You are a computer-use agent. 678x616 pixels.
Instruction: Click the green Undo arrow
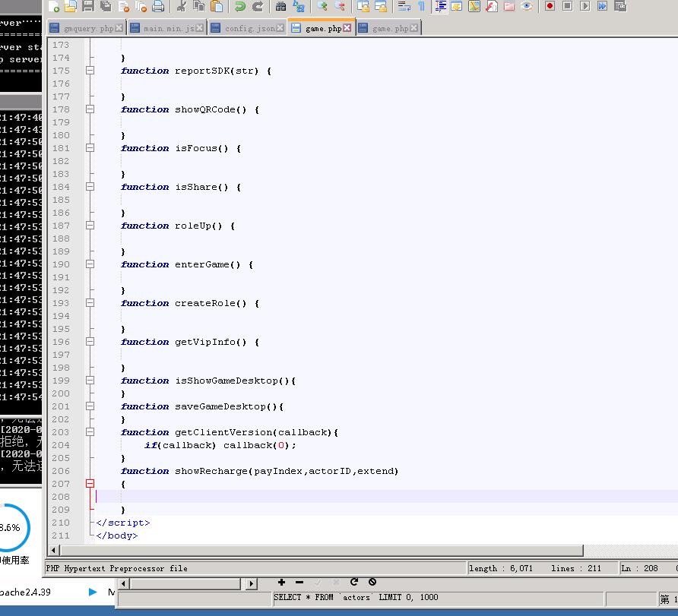pos(240,6)
